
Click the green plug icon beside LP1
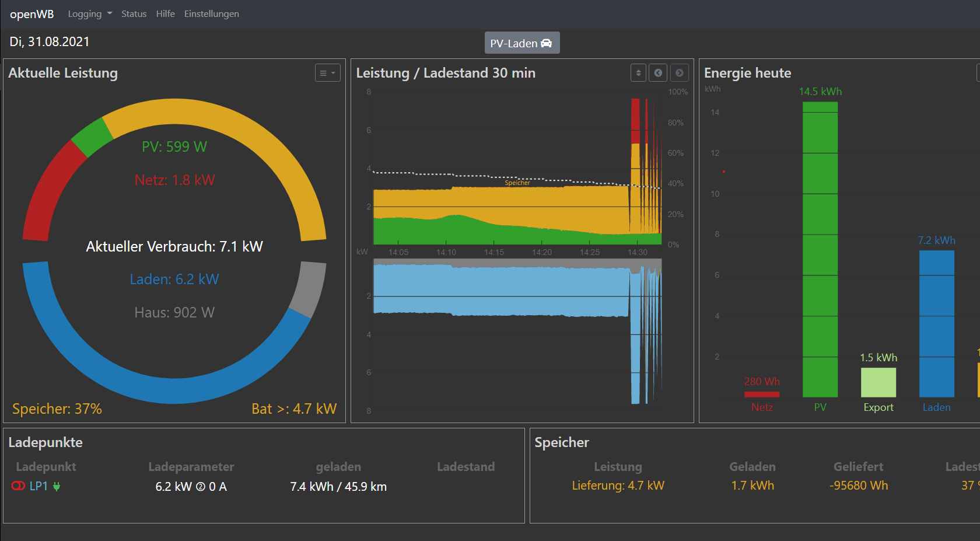pos(57,486)
